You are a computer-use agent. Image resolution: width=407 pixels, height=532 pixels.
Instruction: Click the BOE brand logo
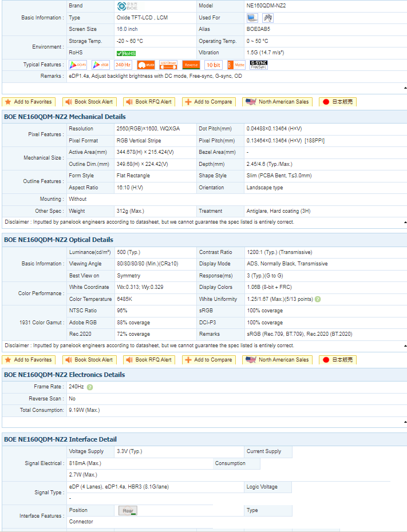pyautogui.click(x=127, y=6)
